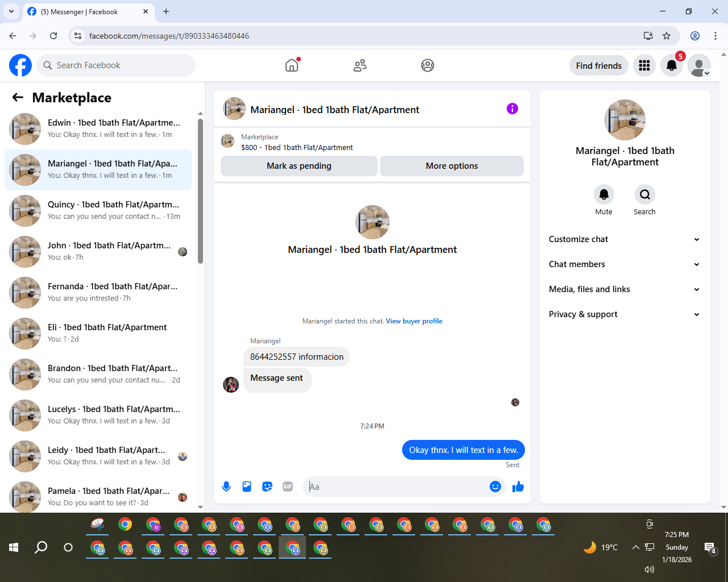Image resolution: width=728 pixels, height=582 pixels.
Task: Open the emoji picker in message box
Action: 495,487
